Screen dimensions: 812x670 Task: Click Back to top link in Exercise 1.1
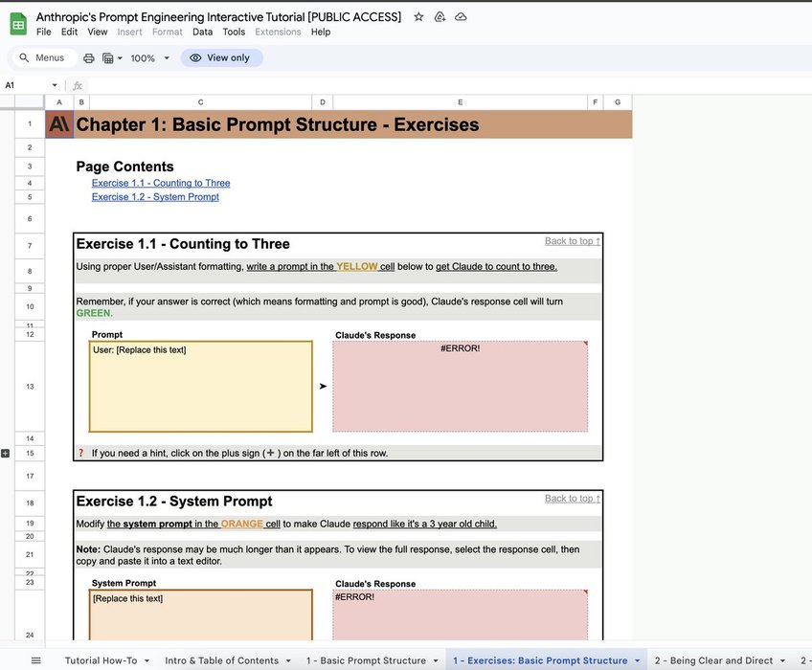572,241
